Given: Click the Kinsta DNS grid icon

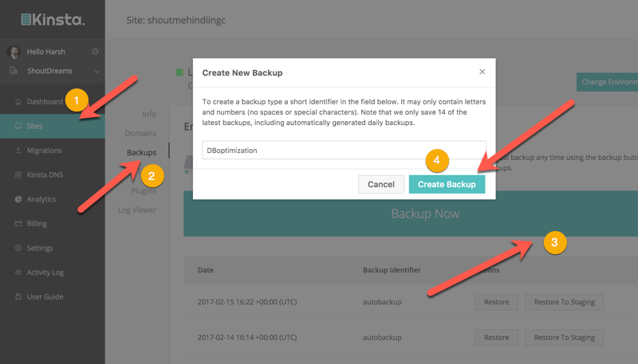Looking at the screenshot, I should [x=18, y=174].
